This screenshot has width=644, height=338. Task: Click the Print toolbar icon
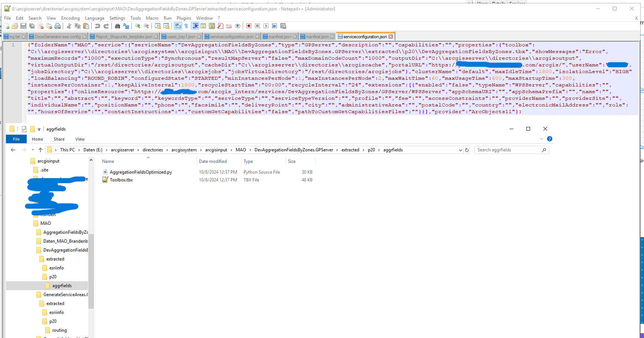tap(57, 26)
